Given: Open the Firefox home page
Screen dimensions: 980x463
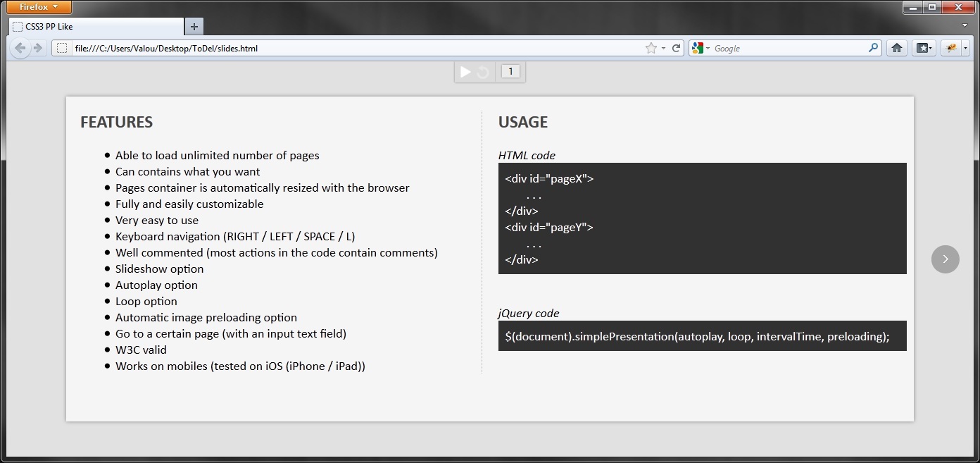Looking at the screenshot, I should coord(896,48).
